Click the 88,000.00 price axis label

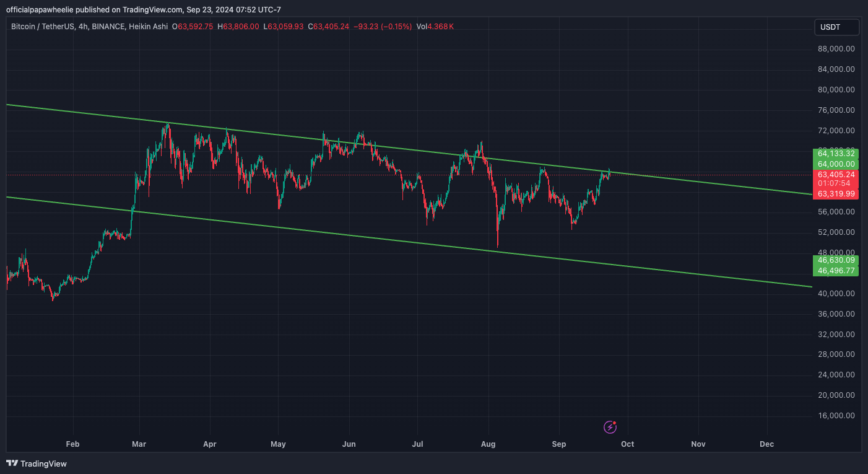[x=836, y=49]
